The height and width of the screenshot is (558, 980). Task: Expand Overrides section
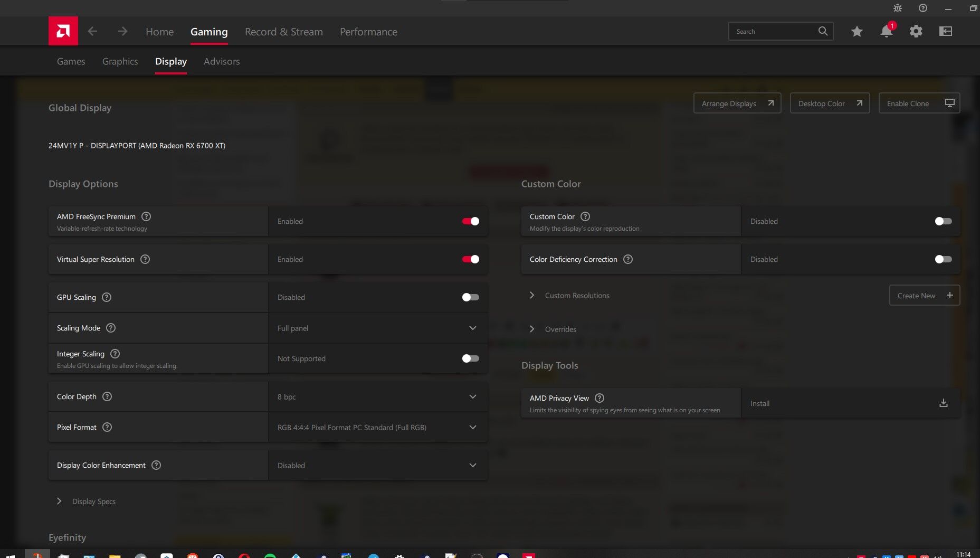point(554,329)
